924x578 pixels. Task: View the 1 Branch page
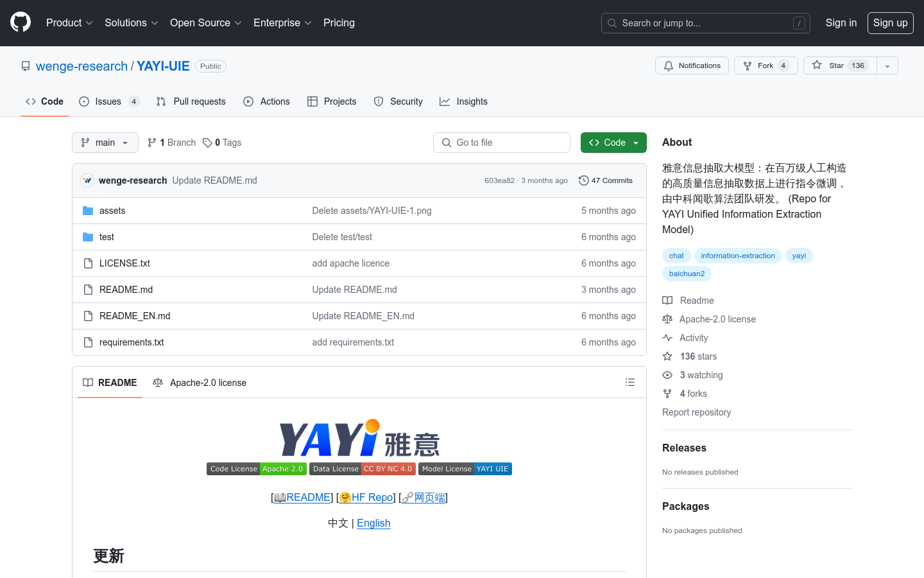click(171, 143)
